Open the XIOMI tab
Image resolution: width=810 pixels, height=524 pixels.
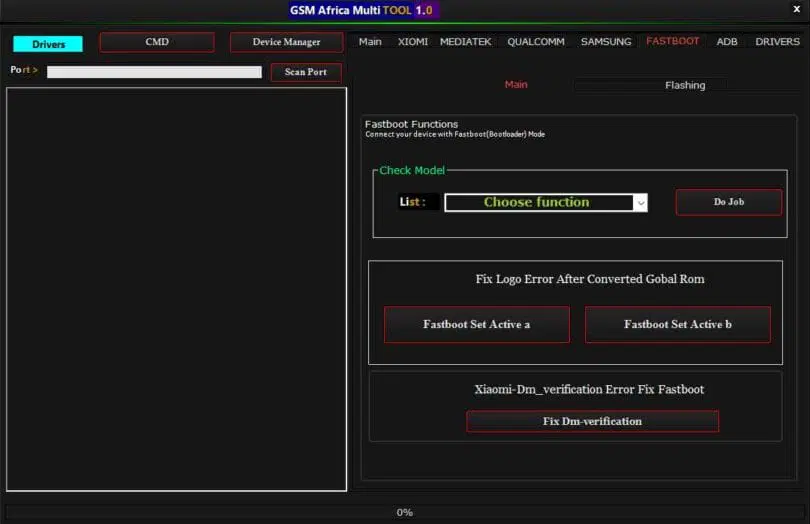click(413, 42)
